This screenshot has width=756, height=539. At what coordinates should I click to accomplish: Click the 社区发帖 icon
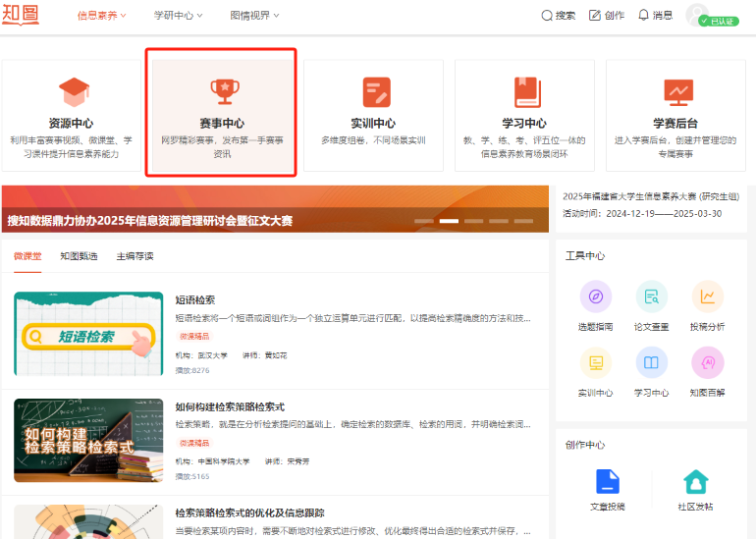coord(695,482)
